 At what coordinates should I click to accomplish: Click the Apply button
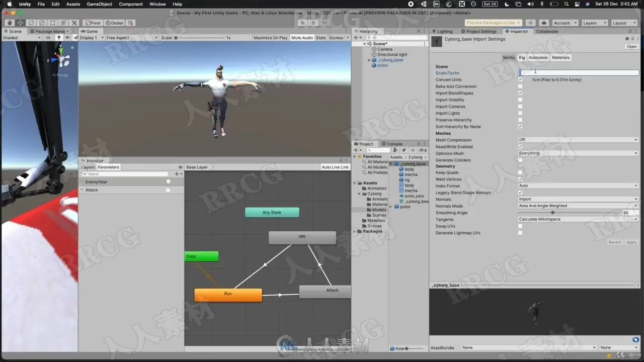point(631,242)
